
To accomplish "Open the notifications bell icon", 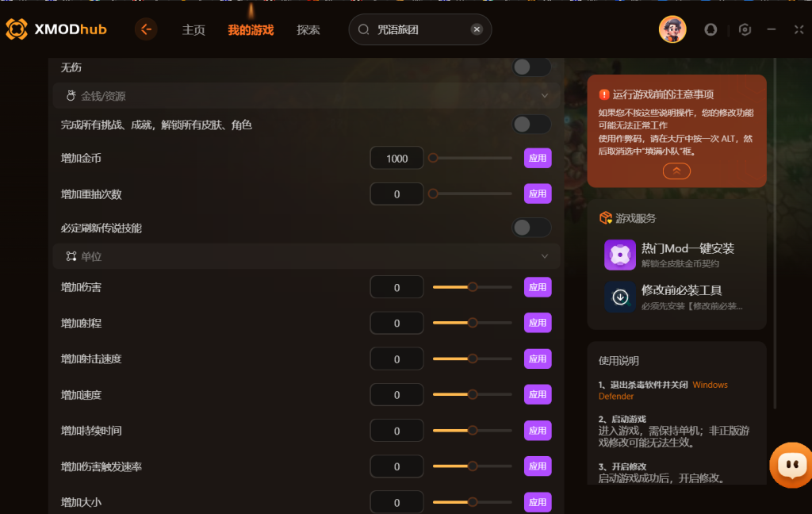I will [x=710, y=29].
